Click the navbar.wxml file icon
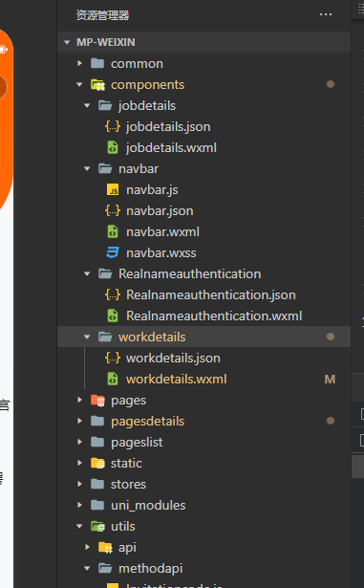364x588 pixels. [113, 231]
